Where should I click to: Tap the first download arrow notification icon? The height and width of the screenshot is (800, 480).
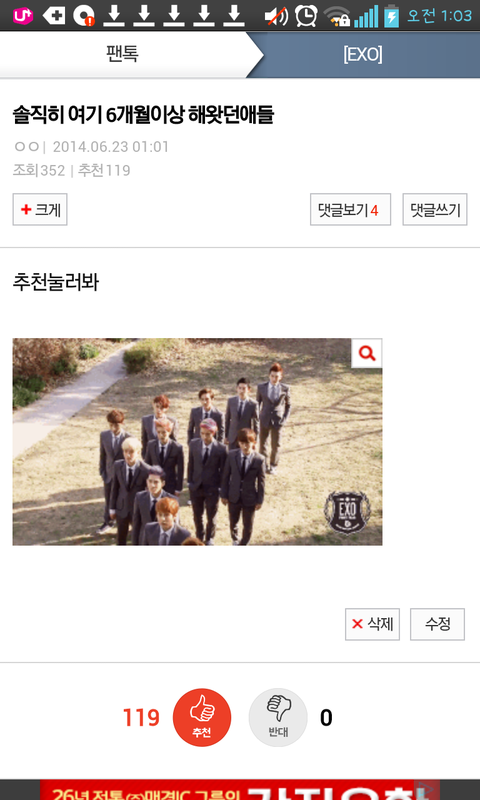point(114,16)
